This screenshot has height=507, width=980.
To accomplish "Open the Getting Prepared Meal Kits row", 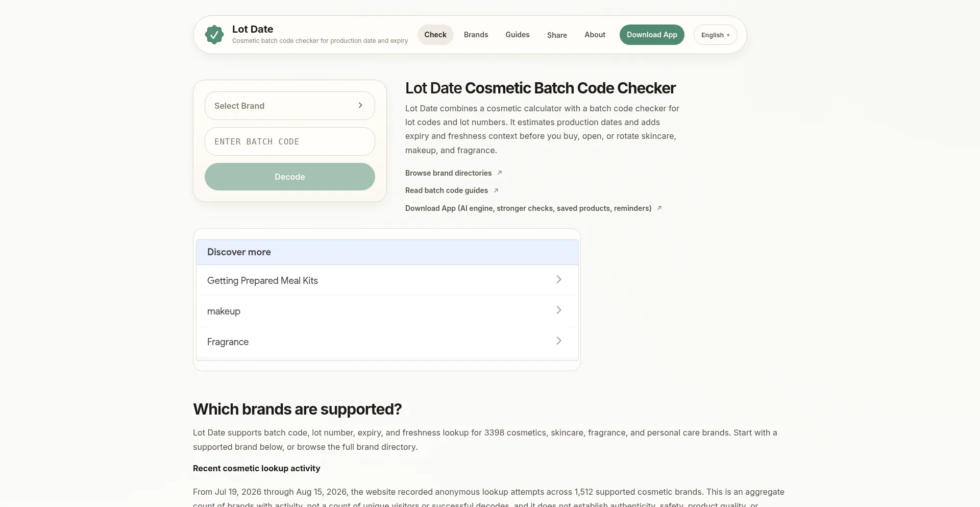I will point(387,280).
